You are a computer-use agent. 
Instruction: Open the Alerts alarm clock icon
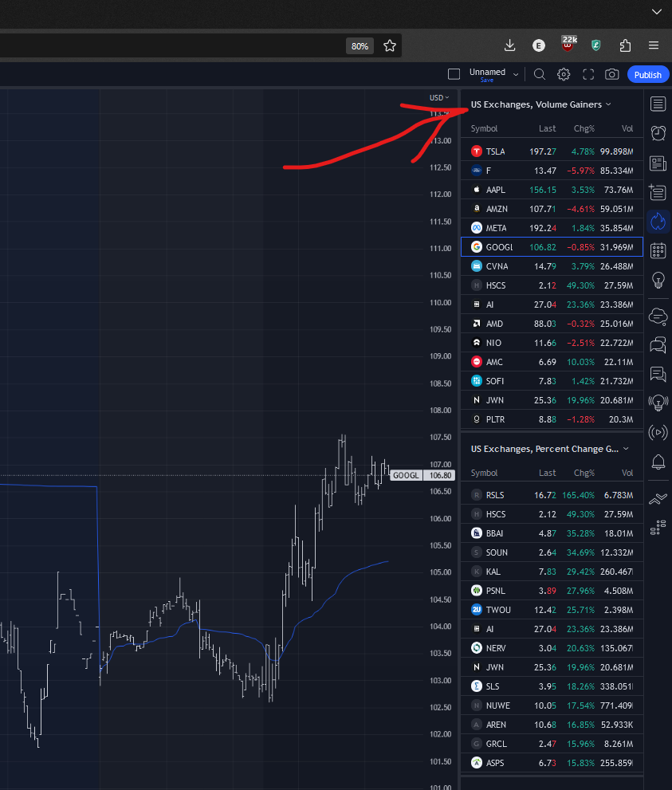click(x=658, y=133)
